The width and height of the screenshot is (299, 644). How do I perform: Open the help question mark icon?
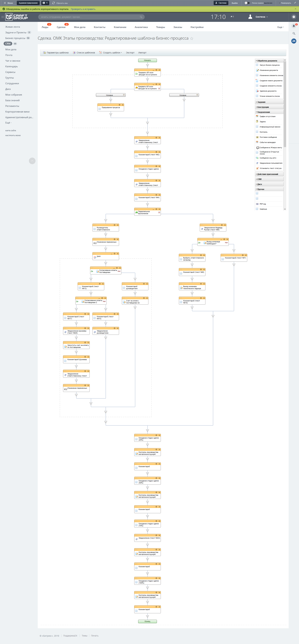294,17
